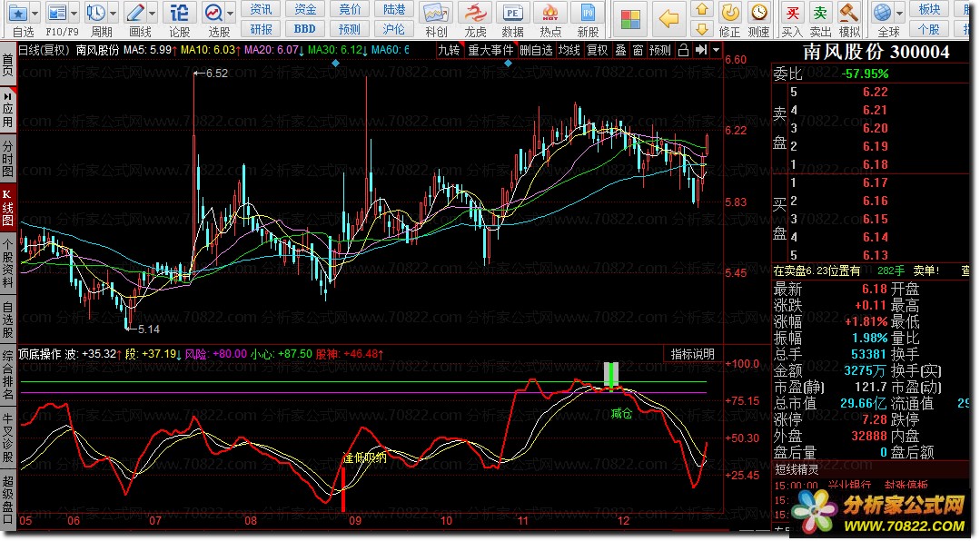Viewport: 980px width, 541px height.
Task: Expand the 周期 period dropdown arrow
Action: click(x=114, y=13)
